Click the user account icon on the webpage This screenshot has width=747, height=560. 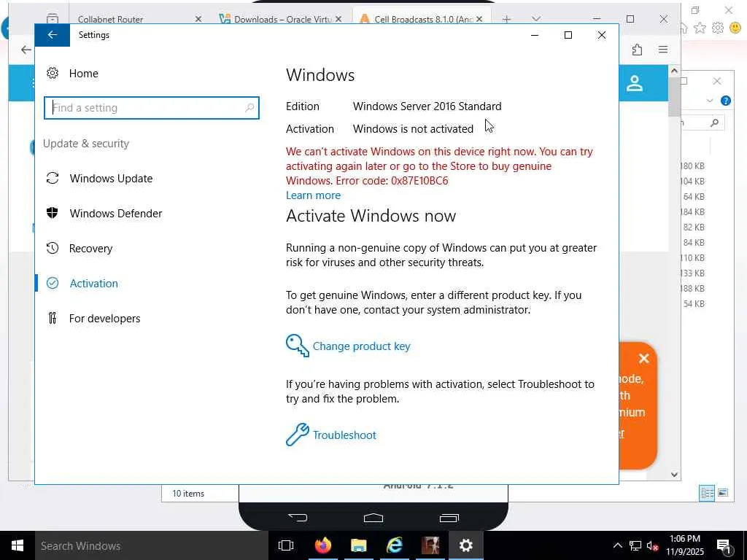[635, 83]
